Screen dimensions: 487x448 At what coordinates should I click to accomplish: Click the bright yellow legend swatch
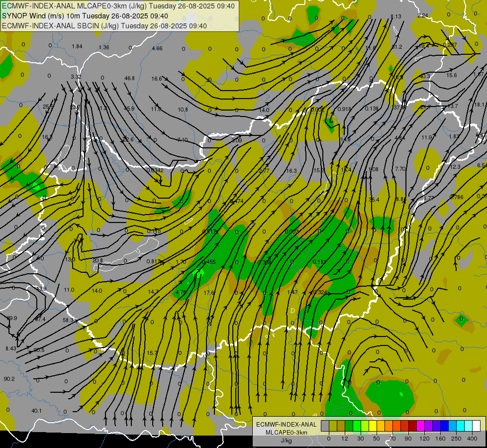tap(373, 426)
